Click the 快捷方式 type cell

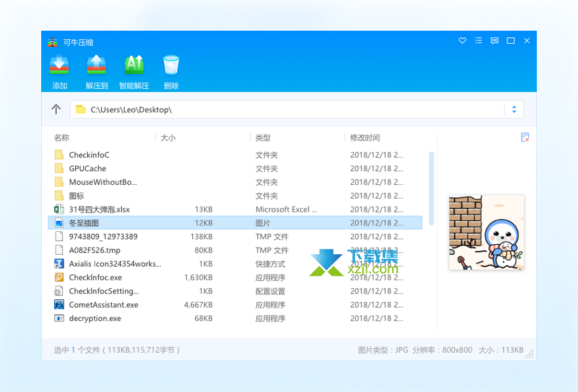coord(270,264)
